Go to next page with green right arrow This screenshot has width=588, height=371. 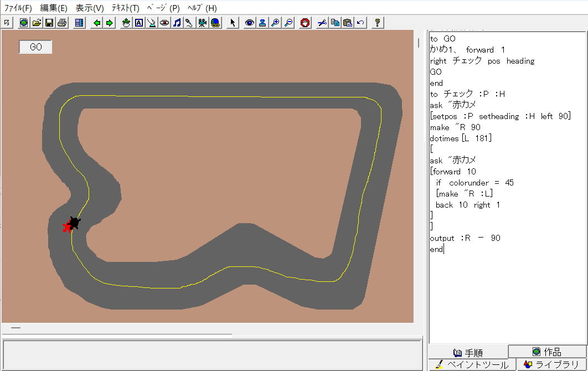[110, 23]
